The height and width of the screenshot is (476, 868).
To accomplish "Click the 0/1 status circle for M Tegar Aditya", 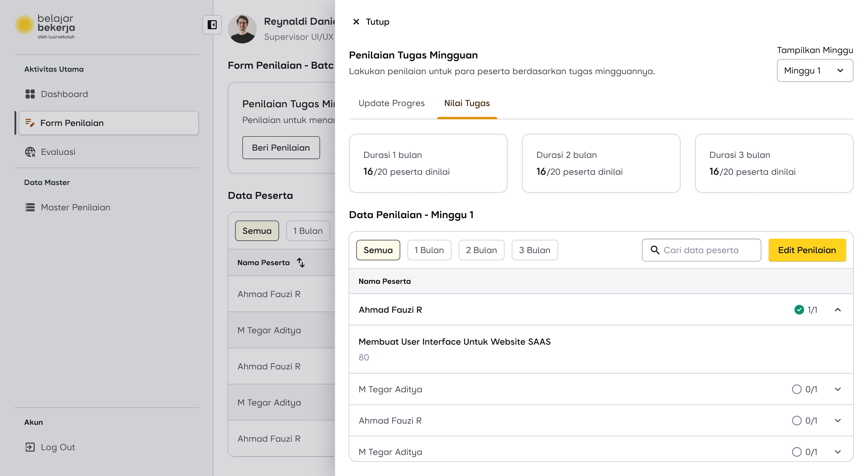I will pyautogui.click(x=797, y=389).
